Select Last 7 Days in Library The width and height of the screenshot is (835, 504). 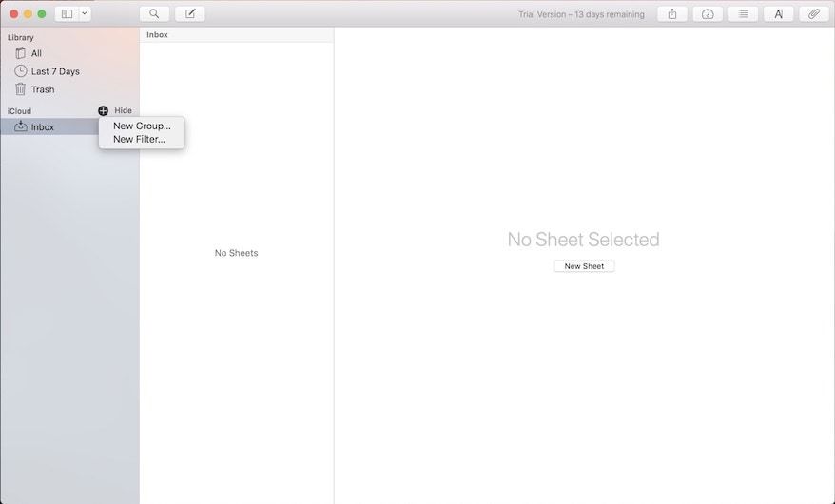point(55,71)
